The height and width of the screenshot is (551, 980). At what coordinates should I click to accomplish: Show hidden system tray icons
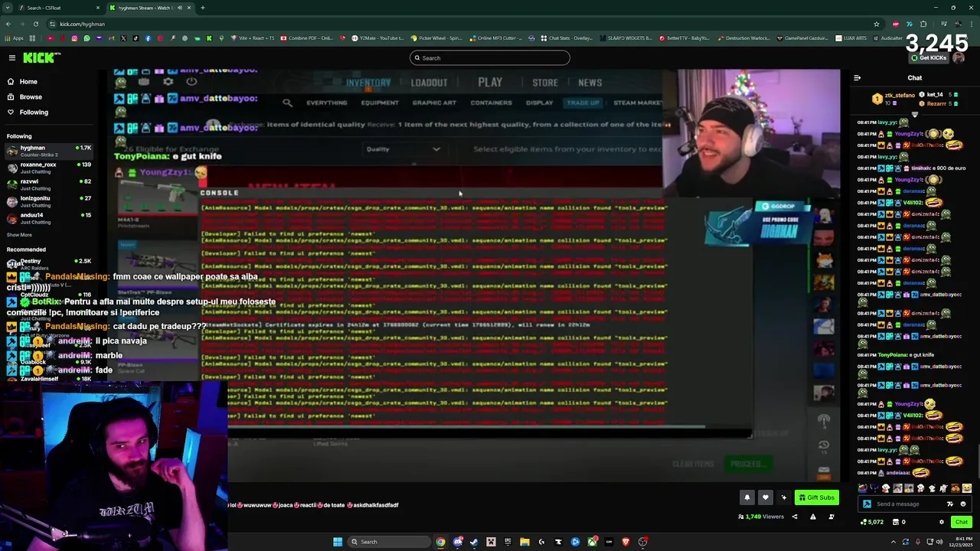pos(893,542)
